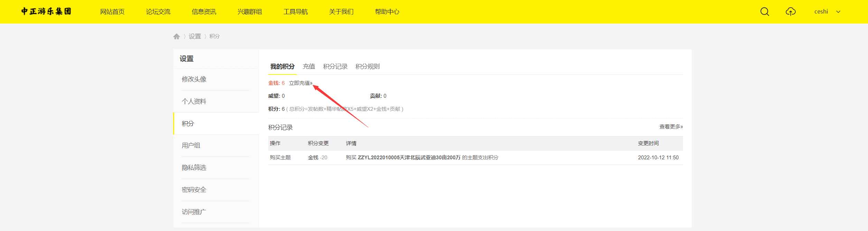Open 用户组 in settings sidebar
This screenshot has height=231, width=868.
coord(191,145)
